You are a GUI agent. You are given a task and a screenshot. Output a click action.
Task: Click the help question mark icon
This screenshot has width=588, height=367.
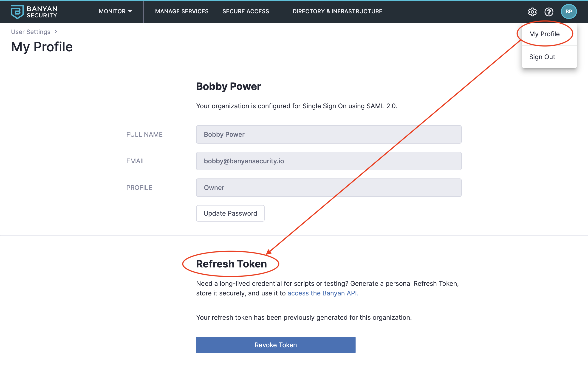[x=549, y=12]
